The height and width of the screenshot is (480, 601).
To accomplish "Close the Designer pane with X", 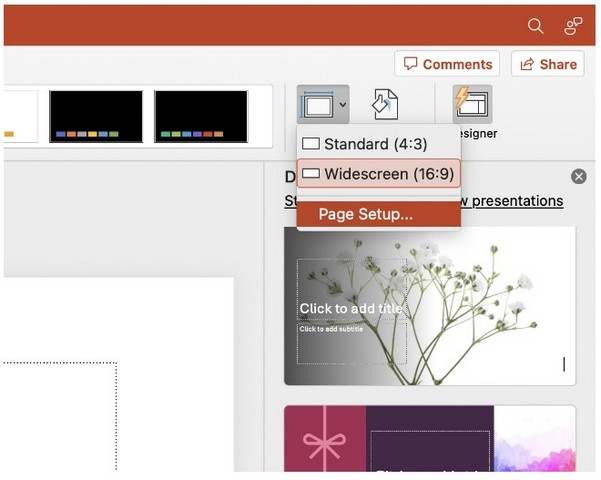I will tap(578, 176).
